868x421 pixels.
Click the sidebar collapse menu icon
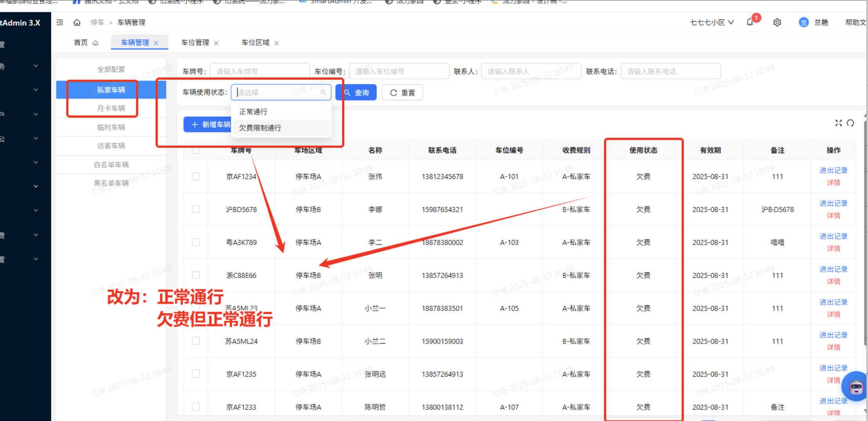coord(60,22)
